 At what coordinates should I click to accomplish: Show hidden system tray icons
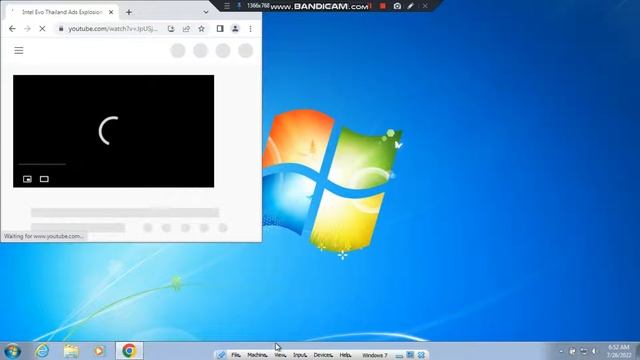coord(561,351)
